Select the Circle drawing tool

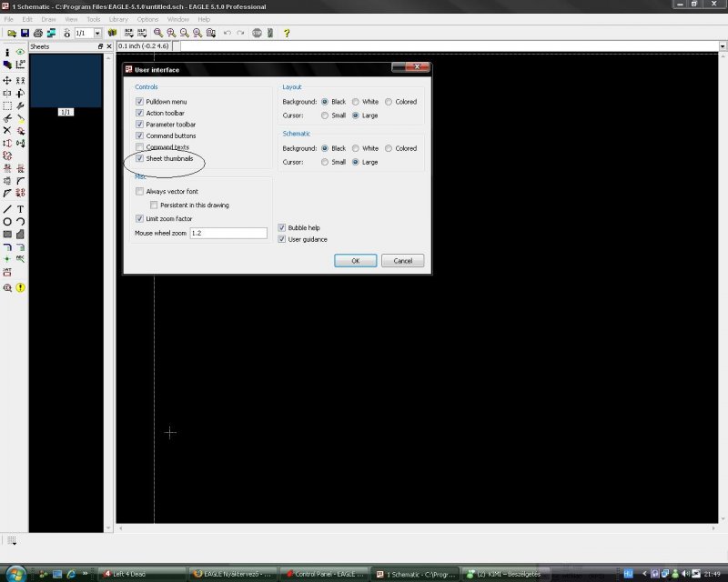tap(7, 222)
